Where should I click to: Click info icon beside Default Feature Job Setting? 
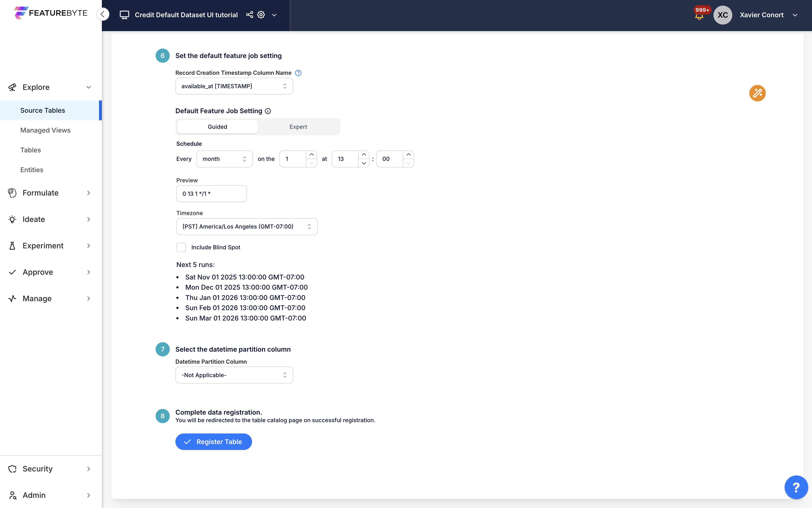[x=268, y=111]
